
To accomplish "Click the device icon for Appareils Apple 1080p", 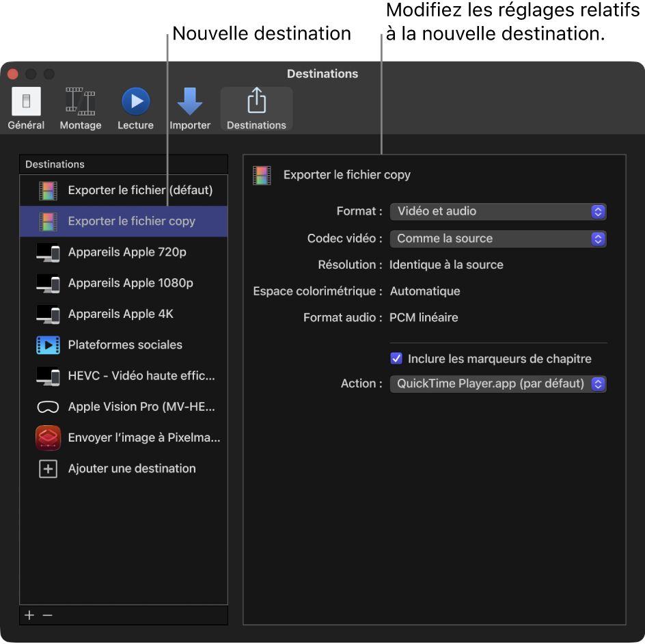I will (48, 284).
